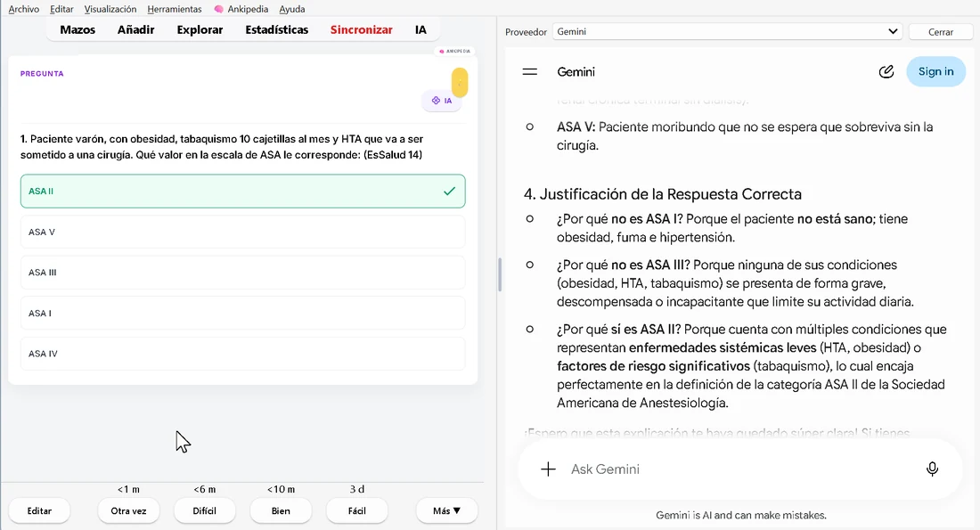Viewport: 980px width, 530px height.
Task: Click the Gemini title text
Action: click(x=576, y=72)
